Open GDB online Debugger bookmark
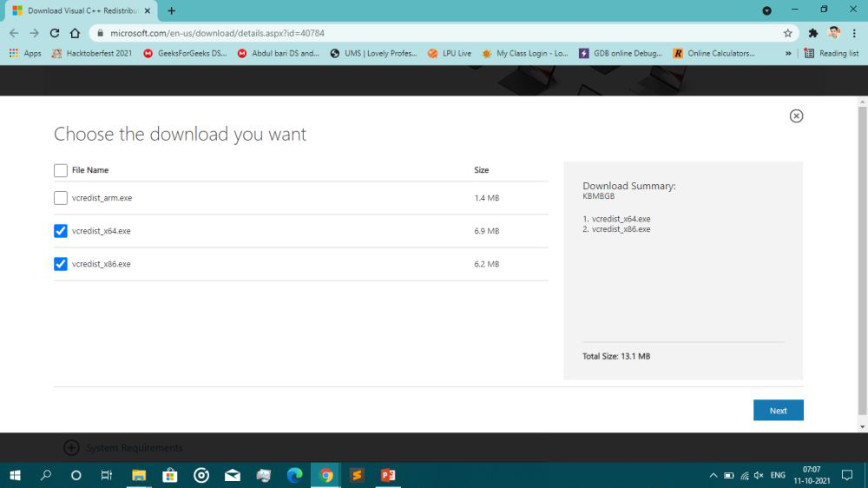 [x=621, y=53]
